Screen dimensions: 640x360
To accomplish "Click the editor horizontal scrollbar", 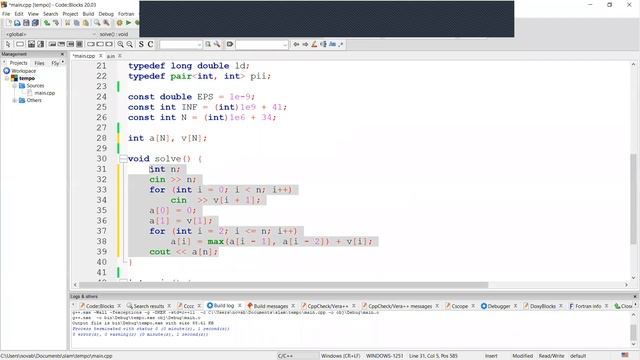I will (284, 285).
